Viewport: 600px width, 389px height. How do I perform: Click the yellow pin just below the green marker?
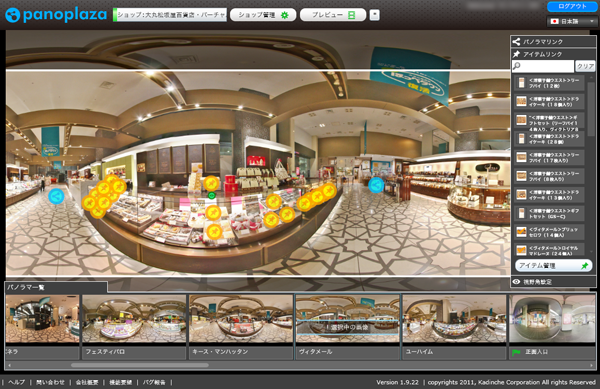click(x=213, y=213)
